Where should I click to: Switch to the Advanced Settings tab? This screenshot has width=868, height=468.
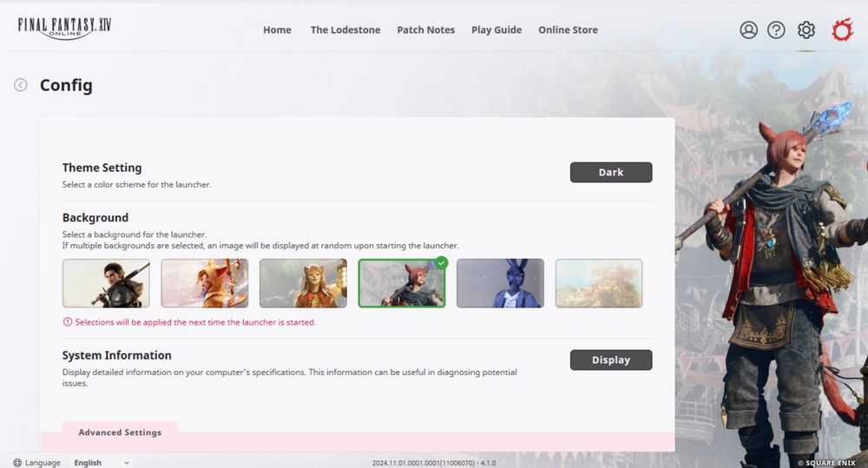click(x=120, y=432)
